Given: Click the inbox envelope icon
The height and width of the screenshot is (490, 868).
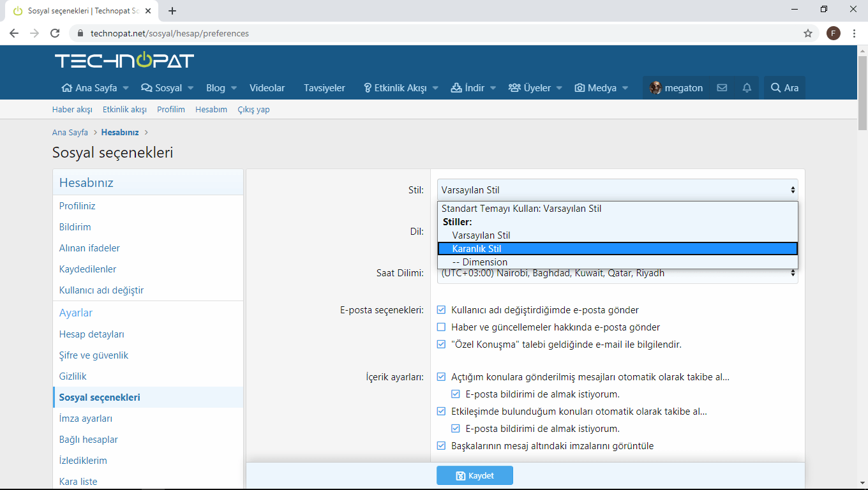Looking at the screenshot, I should tap(722, 88).
